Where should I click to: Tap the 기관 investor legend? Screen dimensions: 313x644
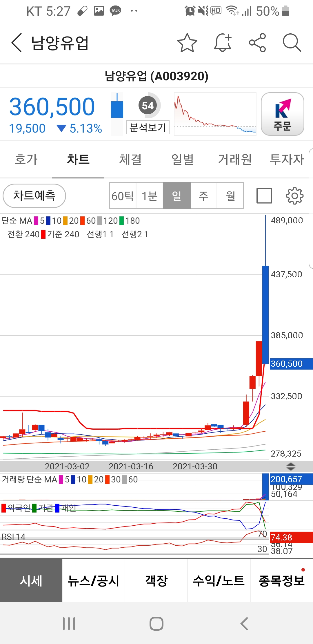pos(43,508)
